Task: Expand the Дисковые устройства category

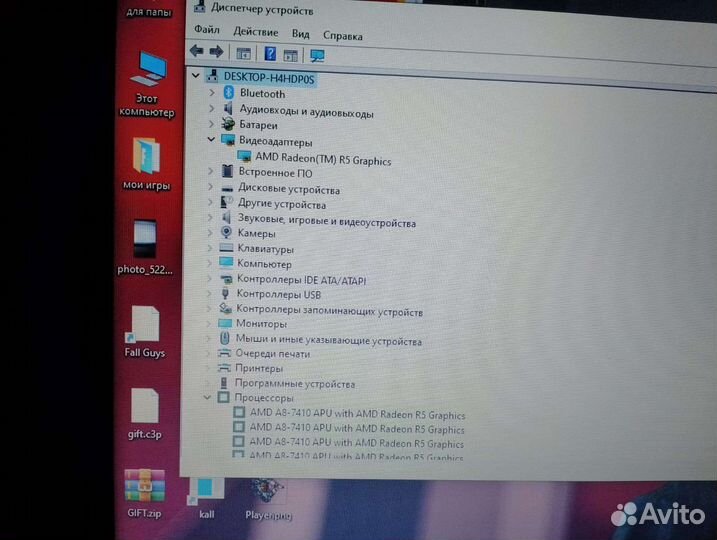Action: pos(210,187)
